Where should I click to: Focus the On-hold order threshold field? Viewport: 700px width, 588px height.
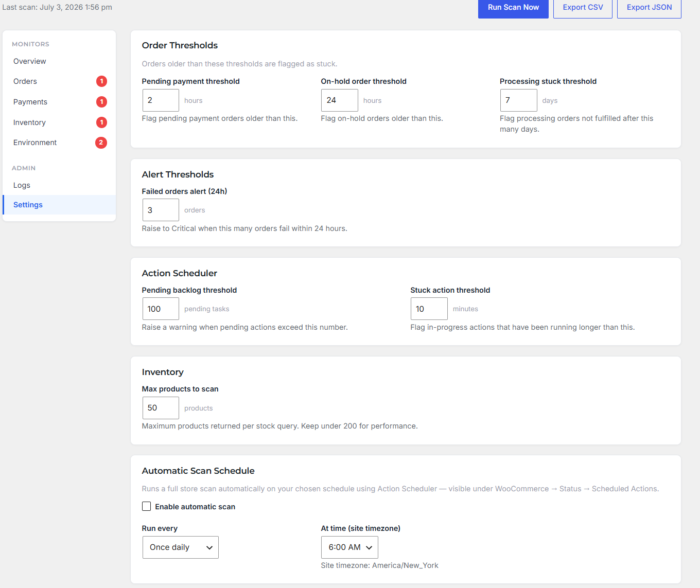point(340,100)
